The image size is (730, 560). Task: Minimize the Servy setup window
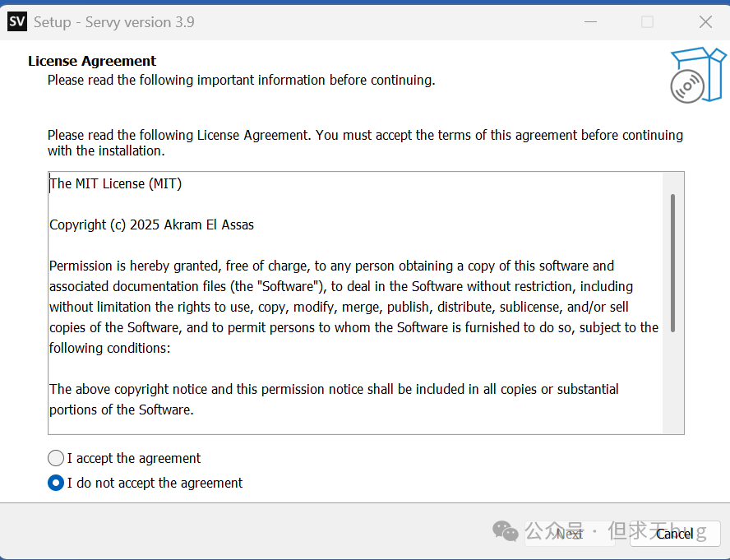(x=589, y=22)
